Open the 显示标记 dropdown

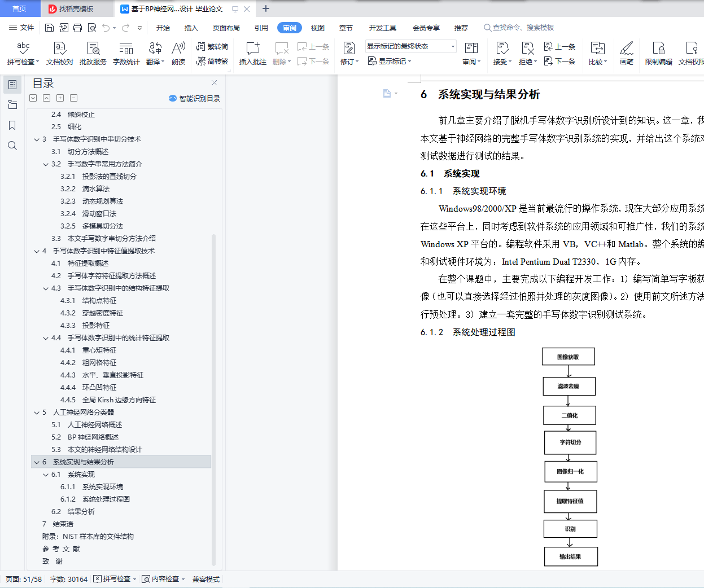pyautogui.click(x=390, y=61)
